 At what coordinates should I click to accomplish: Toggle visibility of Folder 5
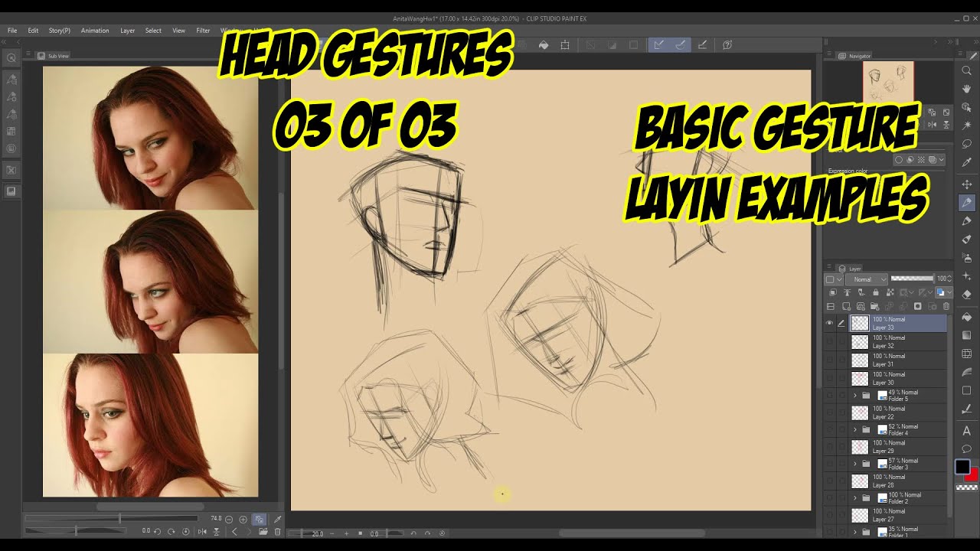tap(829, 396)
